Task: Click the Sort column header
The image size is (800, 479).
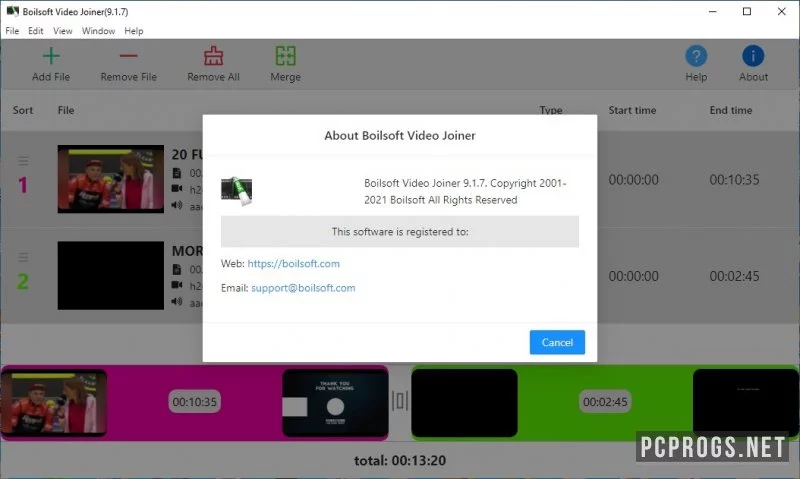Action: tap(23, 110)
